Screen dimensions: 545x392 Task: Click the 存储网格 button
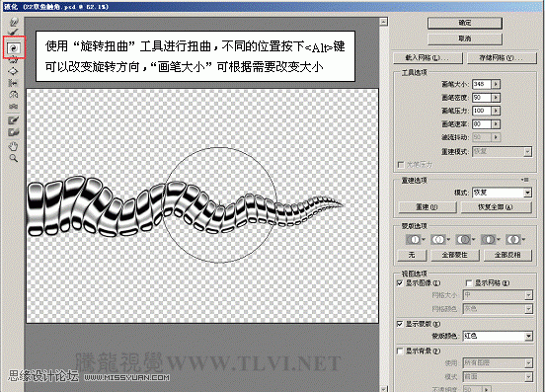click(x=502, y=58)
